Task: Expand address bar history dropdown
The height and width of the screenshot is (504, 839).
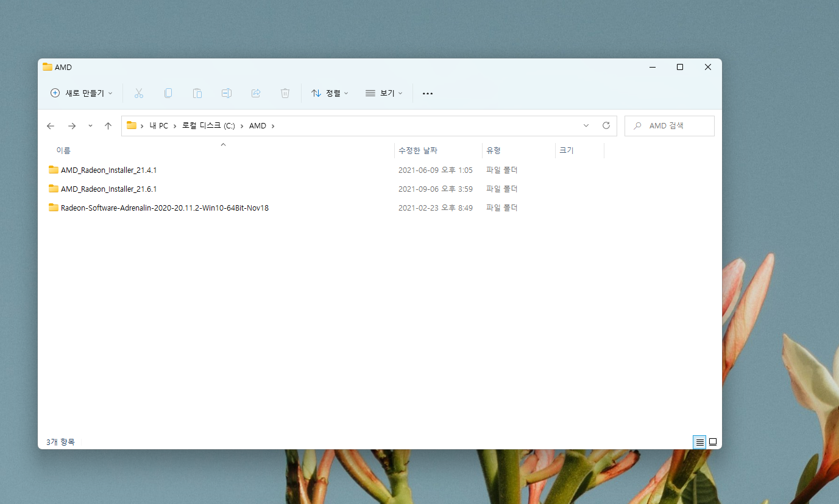Action: tap(586, 125)
